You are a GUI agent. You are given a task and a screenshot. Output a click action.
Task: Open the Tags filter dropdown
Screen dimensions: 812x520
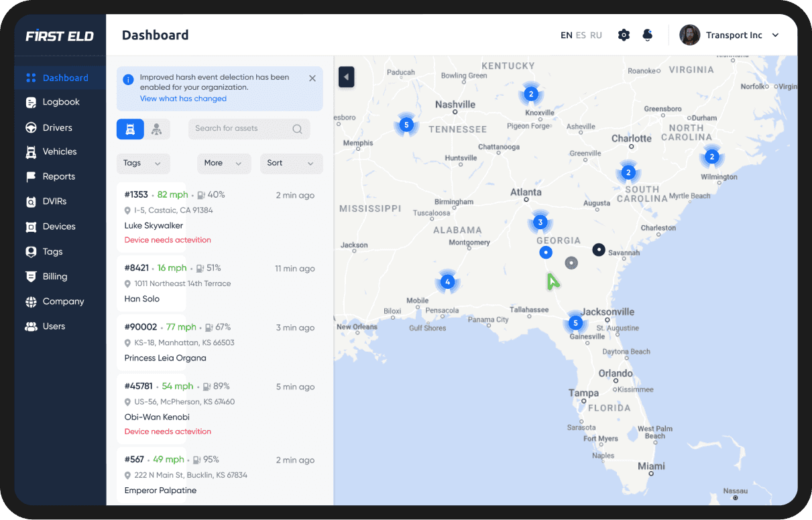click(x=143, y=164)
